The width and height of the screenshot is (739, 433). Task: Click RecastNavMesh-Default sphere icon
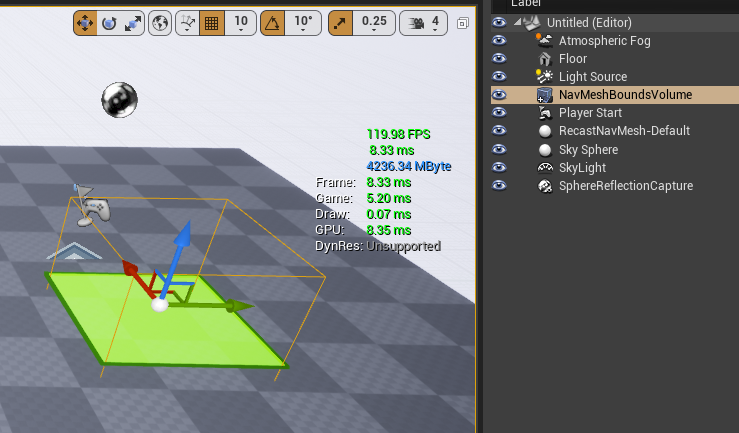point(545,131)
